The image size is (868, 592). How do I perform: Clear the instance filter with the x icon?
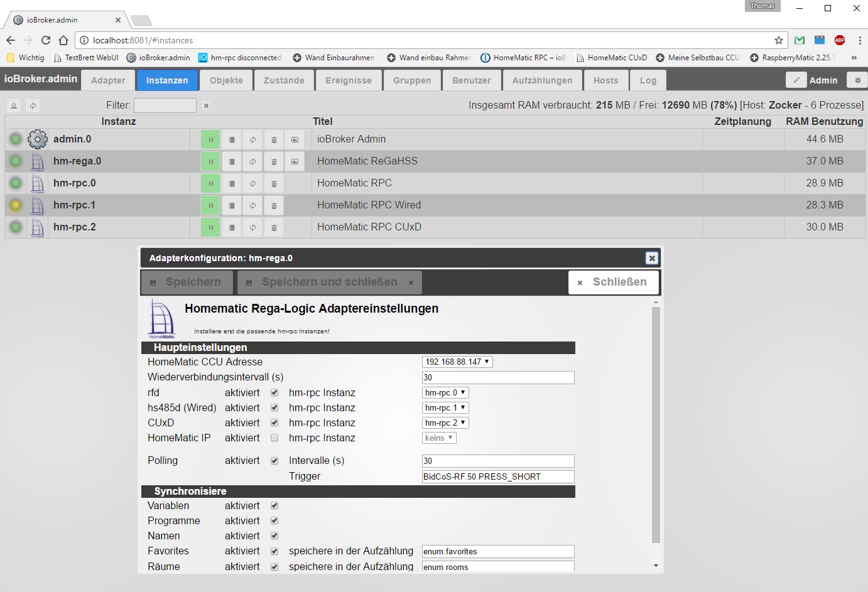coord(206,106)
